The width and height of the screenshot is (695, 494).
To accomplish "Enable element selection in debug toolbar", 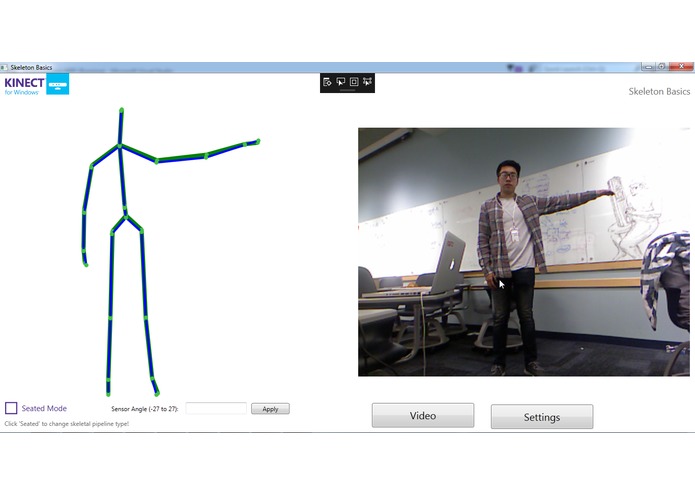I will [340, 82].
